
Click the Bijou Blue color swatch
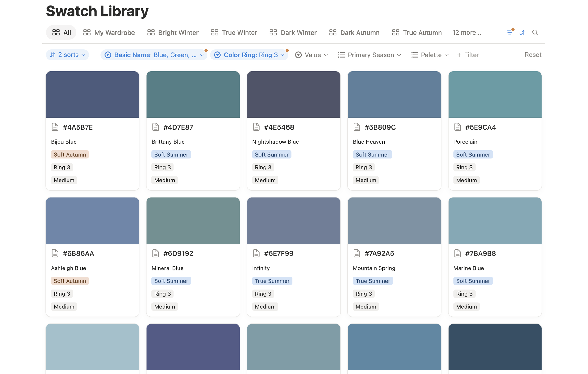pos(92,94)
